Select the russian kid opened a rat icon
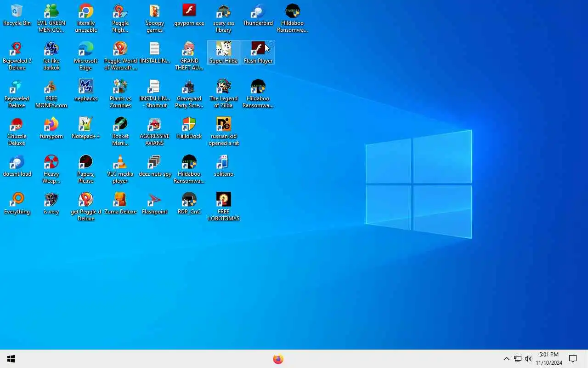 [224, 132]
